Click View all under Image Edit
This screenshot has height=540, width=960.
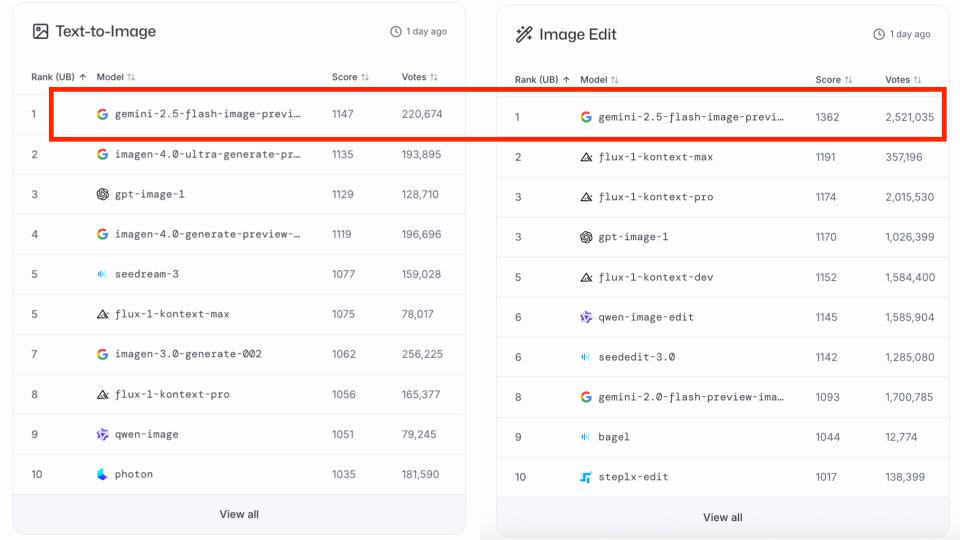pos(722,517)
